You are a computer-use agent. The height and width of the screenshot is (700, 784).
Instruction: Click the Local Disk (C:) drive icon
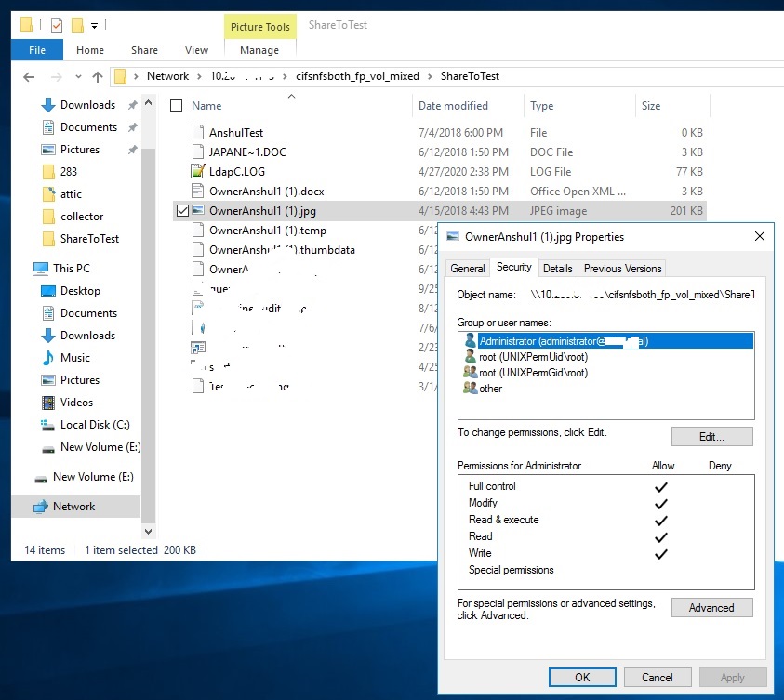[x=48, y=425]
